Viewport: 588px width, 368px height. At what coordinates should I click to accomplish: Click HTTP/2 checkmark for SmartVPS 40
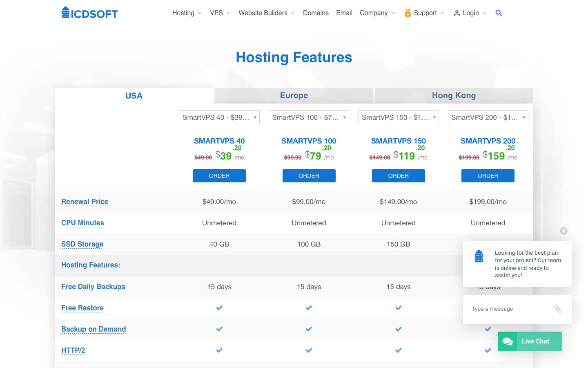click(x=219, y=350)
